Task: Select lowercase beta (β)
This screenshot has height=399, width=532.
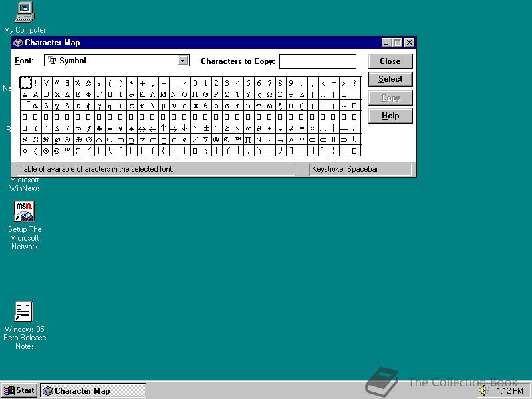Action: [46, 106]
